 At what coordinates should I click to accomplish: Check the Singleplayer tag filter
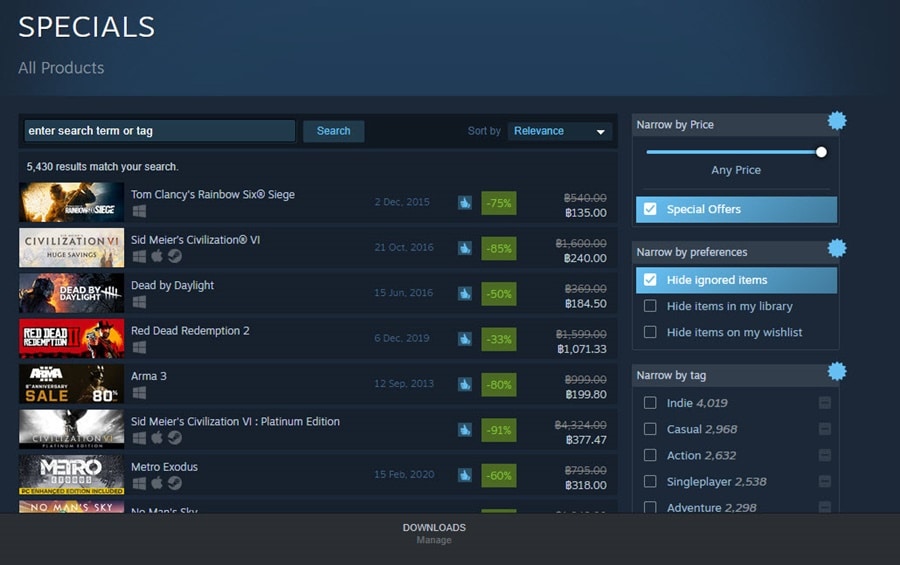(650, 481)
